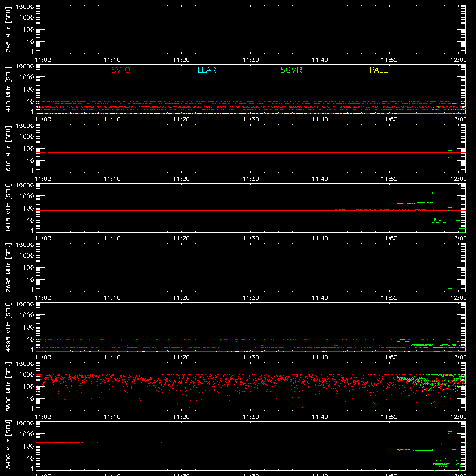This screenshot has height=476, width=476.
Task: Click 11:50 time label under 8800 MHz panel
Action: [x=389, y=417]
